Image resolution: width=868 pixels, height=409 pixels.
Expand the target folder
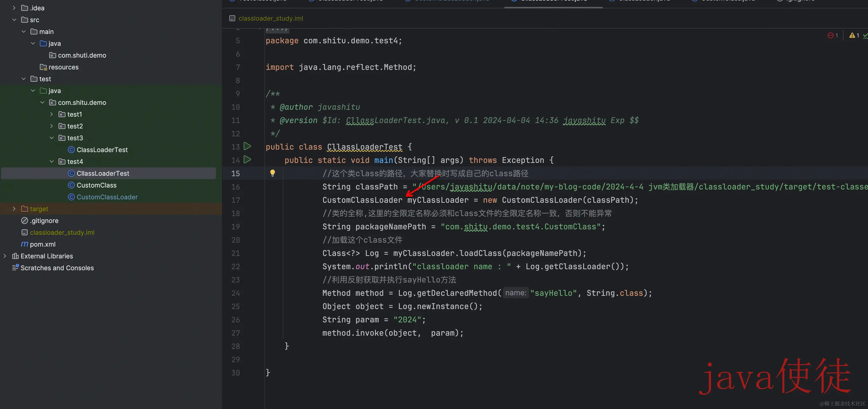tap(14, 209)
